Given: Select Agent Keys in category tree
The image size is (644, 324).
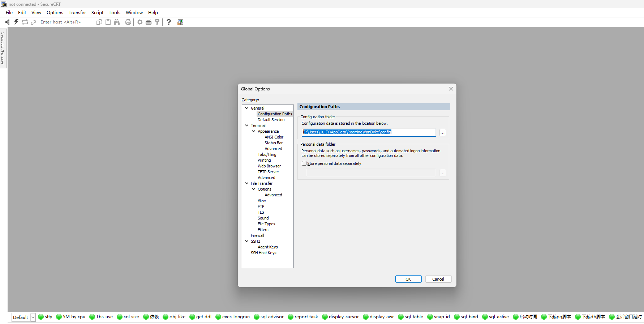Looking at the screenshot, I should (x=268, y=247).
